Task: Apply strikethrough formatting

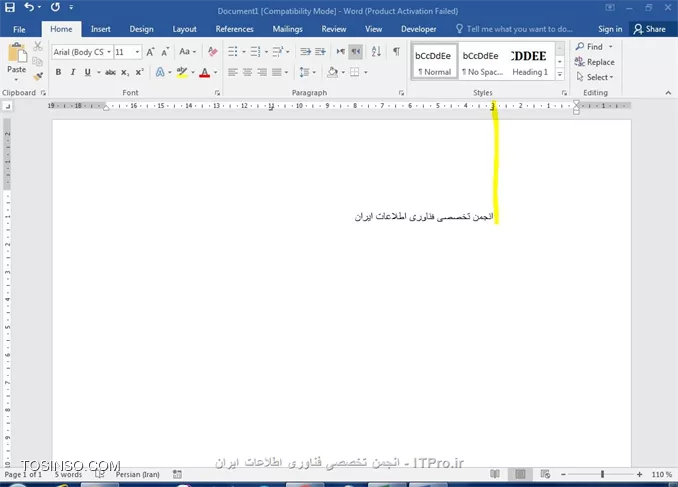Action: click(x=110, y=72)
